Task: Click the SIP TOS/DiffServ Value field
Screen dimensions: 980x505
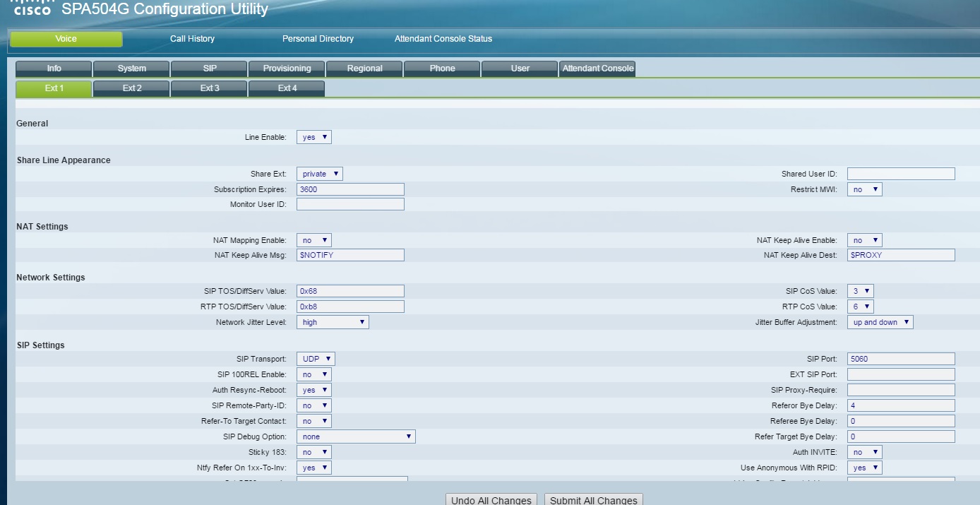Action: click(x=350, y=291)
